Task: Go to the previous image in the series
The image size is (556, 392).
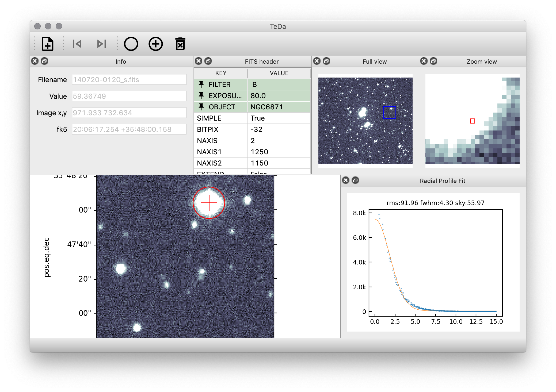Action: click(77, 44)
